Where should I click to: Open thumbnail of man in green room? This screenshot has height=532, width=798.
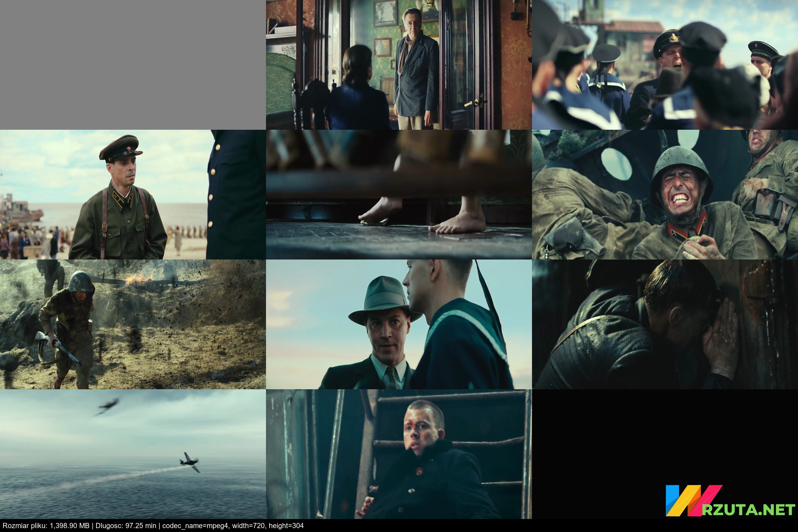point(399,64)
